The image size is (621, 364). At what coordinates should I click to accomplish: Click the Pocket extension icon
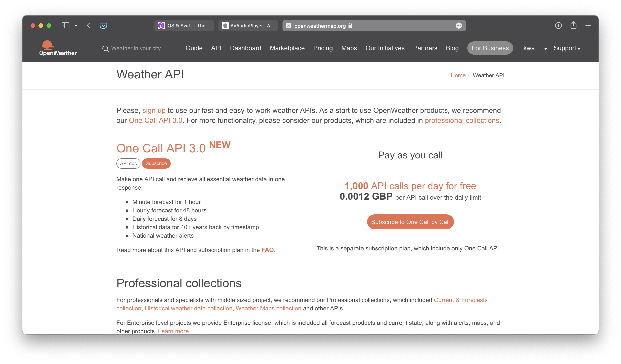tap(103, 26)
